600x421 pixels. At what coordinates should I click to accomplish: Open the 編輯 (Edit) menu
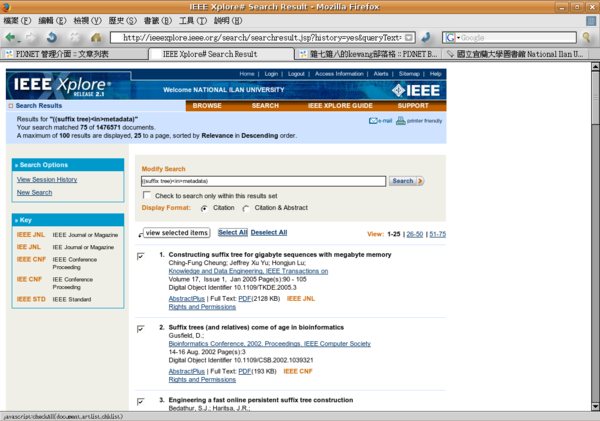tap(52, 21)
